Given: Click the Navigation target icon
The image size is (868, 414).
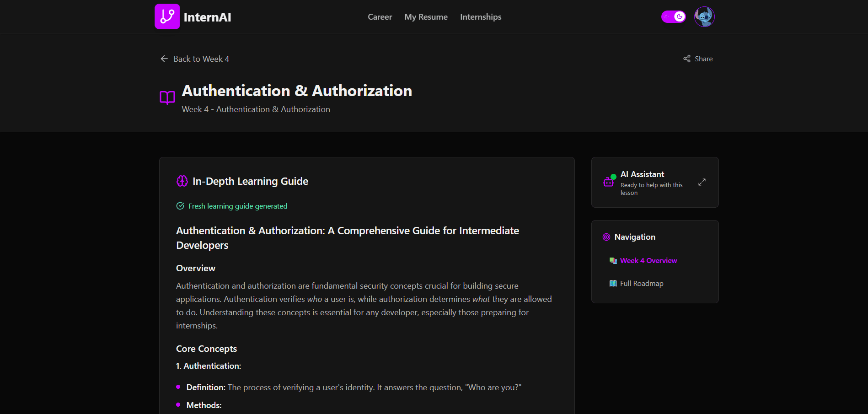Looking at the screenshot, I should [606, 237].
